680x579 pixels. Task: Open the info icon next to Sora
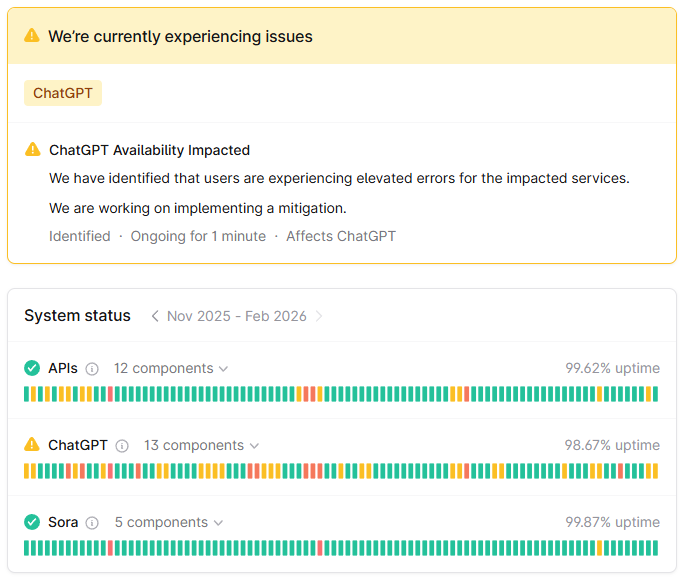(92, 523)
